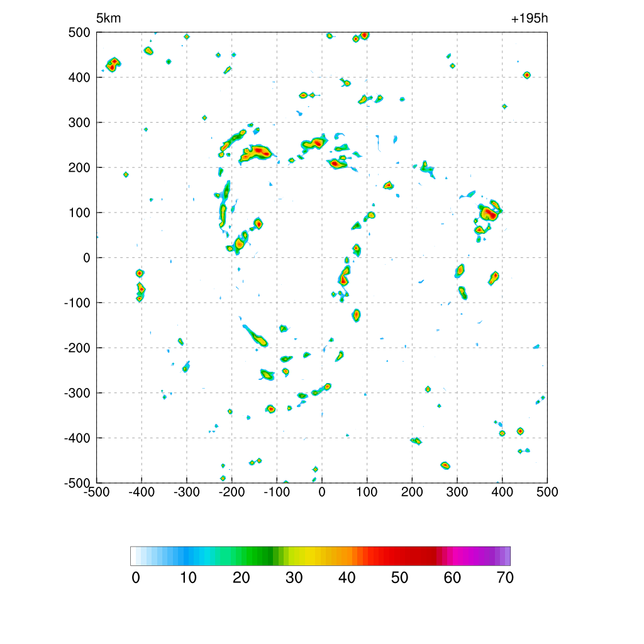The height and width of the screenshot is (644, 644).
Task: Click the "+195h" forecast hour label
Action: [x=530, y=18]
